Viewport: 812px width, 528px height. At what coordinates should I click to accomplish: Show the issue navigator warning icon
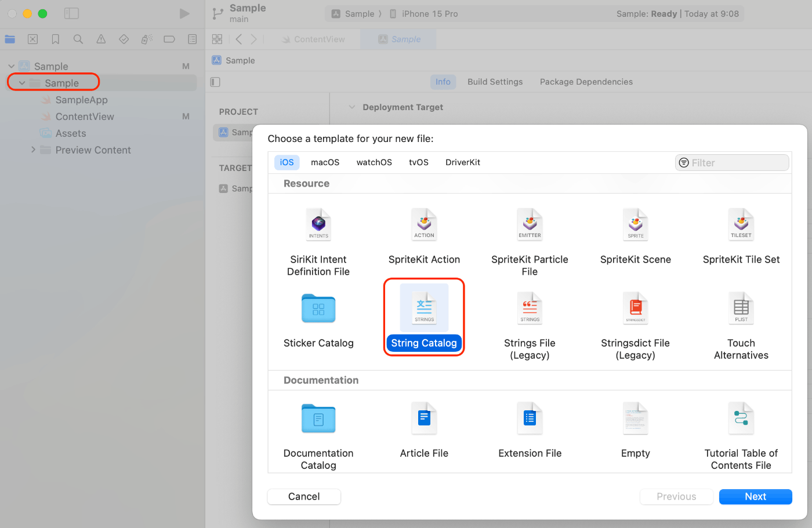point(101,39)
